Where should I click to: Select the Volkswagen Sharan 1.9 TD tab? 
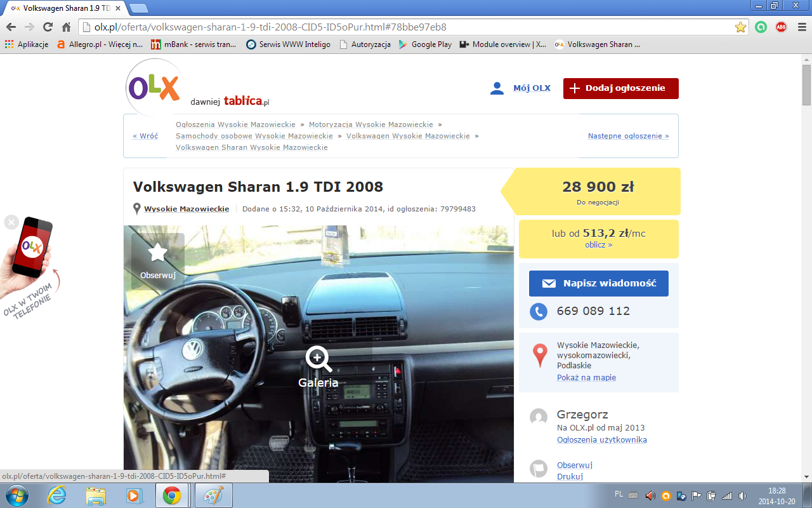pos(65,8)
